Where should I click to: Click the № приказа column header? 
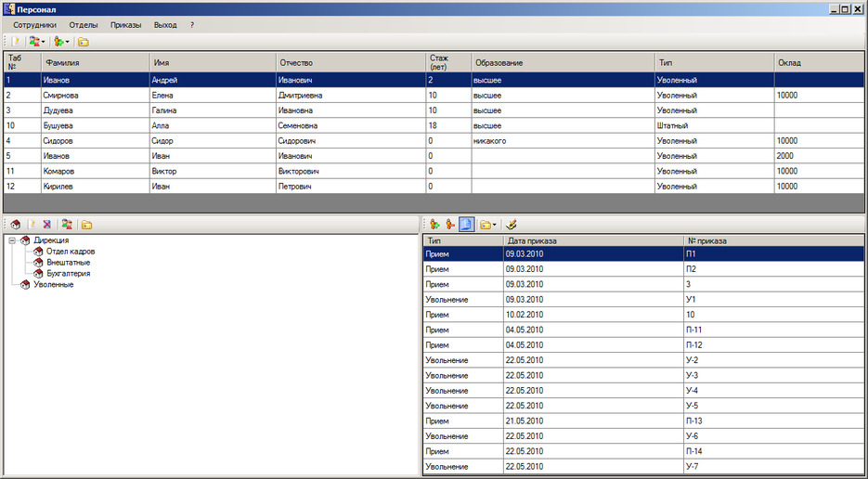tap(773, 240)
